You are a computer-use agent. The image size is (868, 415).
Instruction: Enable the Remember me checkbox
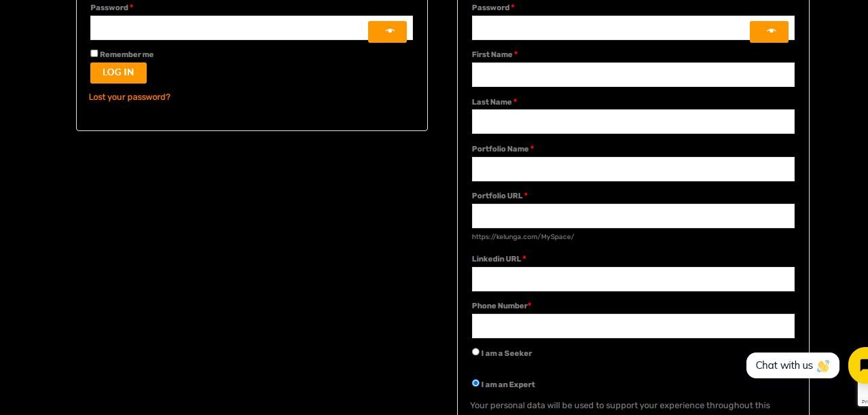[94, 54]
